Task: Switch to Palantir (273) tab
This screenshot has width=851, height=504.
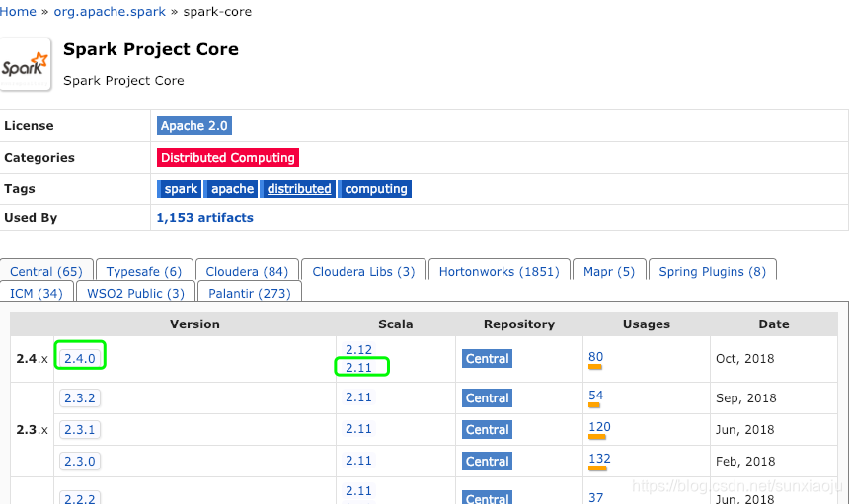Action: (250, 293)
